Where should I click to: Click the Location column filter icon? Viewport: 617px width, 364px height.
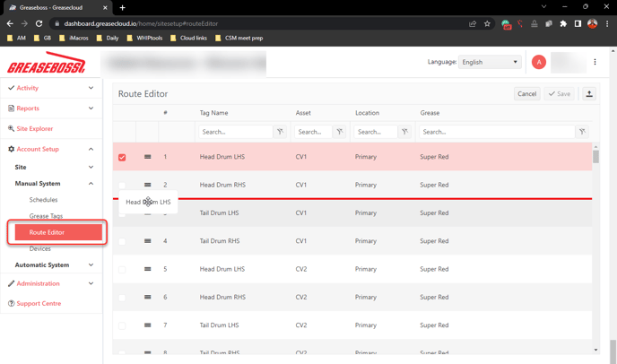(x=404, y=132)
